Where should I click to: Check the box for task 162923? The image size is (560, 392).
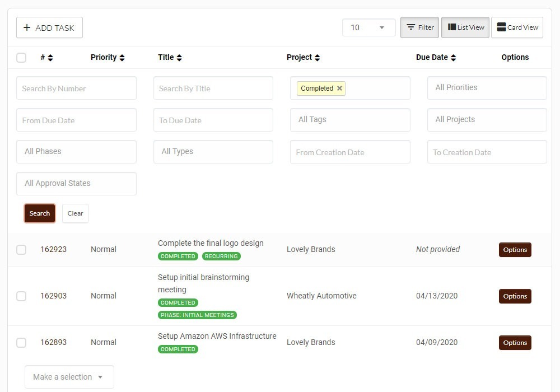click(x=21, y=250)
